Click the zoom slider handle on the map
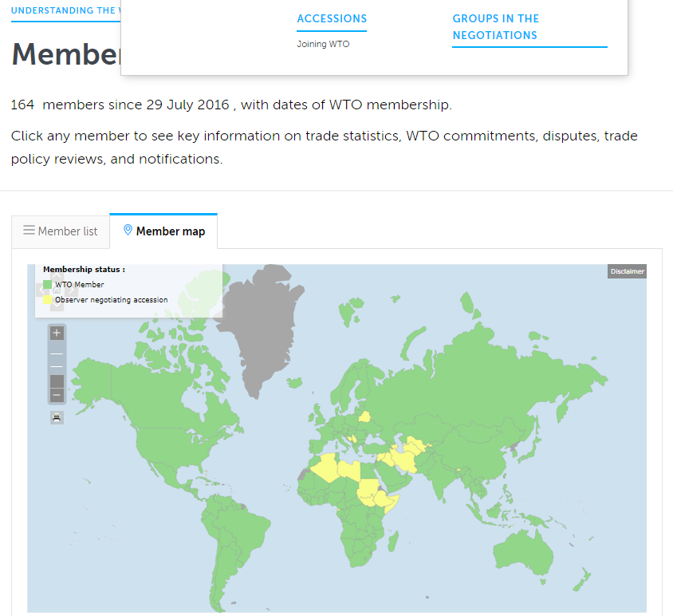This screenshot has height=616, width=673. click(57, 381)
